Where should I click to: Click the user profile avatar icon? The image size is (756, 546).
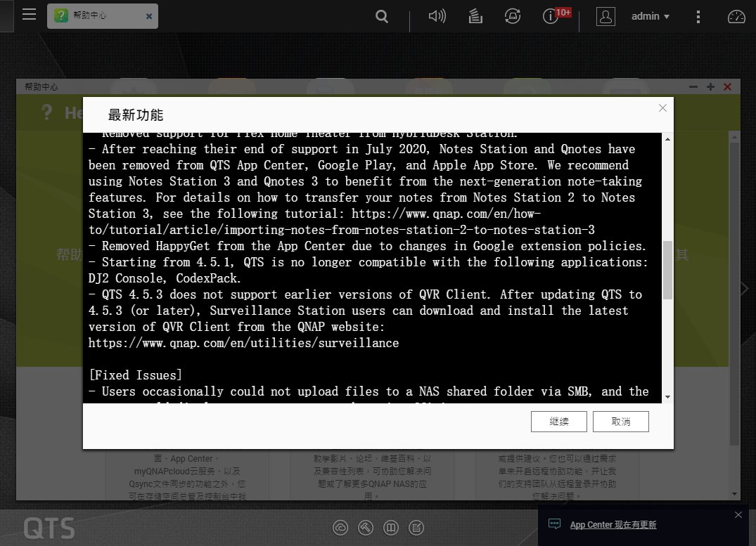606,16
